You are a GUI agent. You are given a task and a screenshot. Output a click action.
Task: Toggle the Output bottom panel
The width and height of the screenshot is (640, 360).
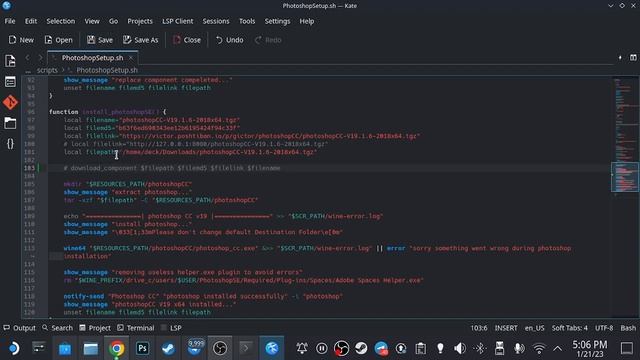click(x=19, y=328)
